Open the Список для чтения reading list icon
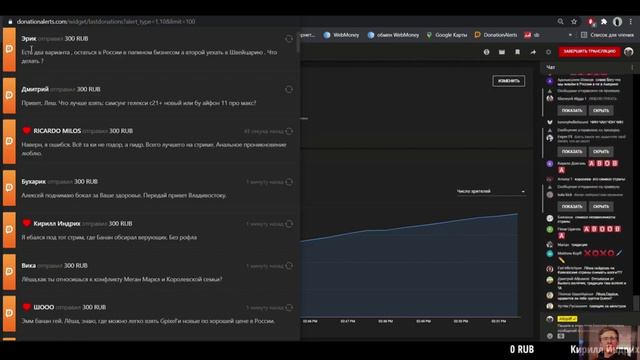This screenshot has height=360, width=640. coord(584,35)
